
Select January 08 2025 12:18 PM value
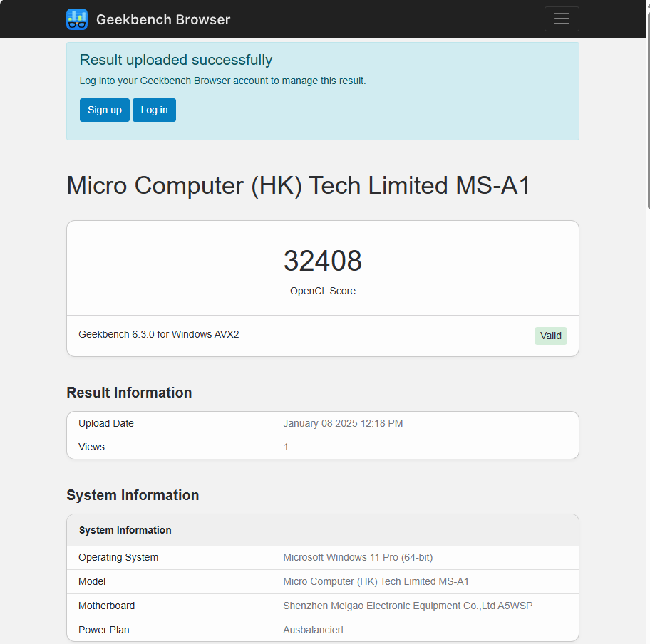click(x=343, y=424)
